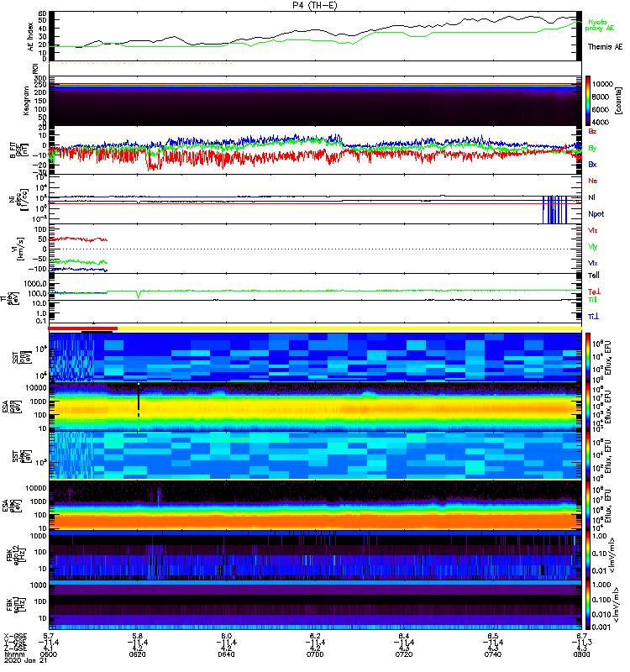
Task: Click the 0700 time tick label
Action: click(x=315, y=654)
